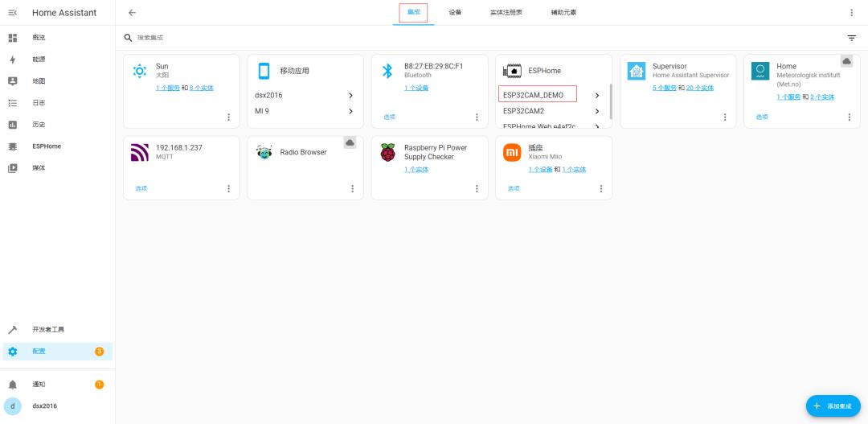Click the MQTT purple logo
This screenshot has width=868, height=424.
click(x=140, y=152)
